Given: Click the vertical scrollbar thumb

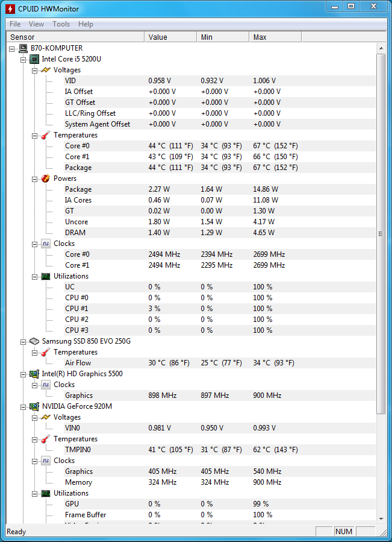Looking at the screenshot, I should (381, 234).
